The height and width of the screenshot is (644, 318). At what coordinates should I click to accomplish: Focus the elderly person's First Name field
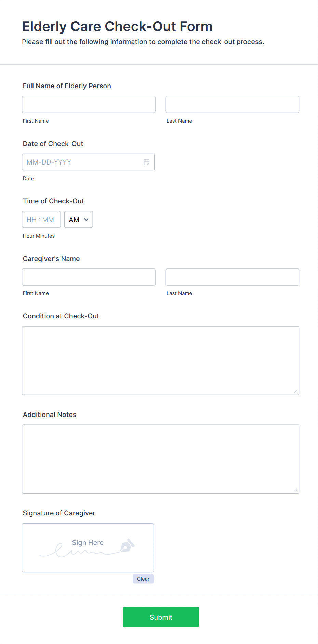tap(89, 104)
